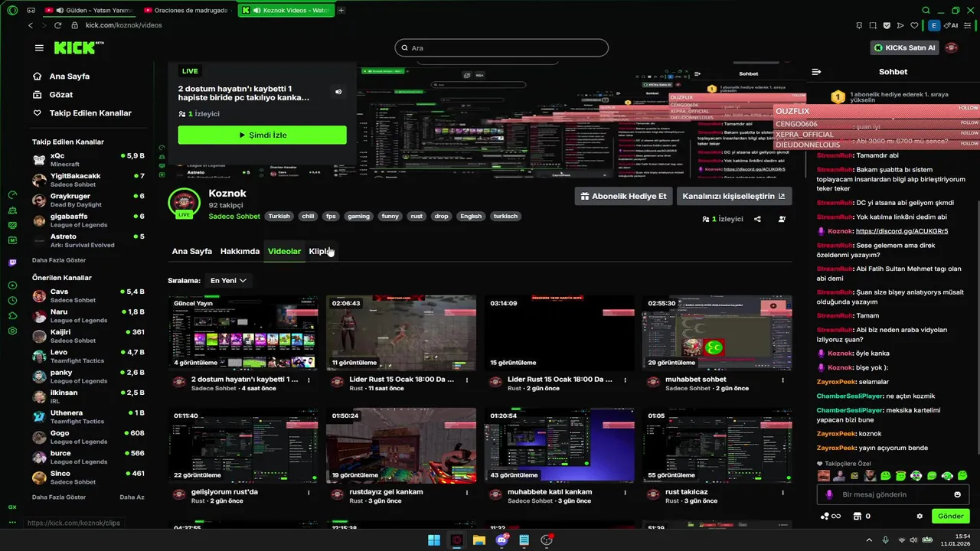The image size is (980, 551).
Task: Open browser sidebar settings gear
Action: pyautogui.click(x=12, y=331)
